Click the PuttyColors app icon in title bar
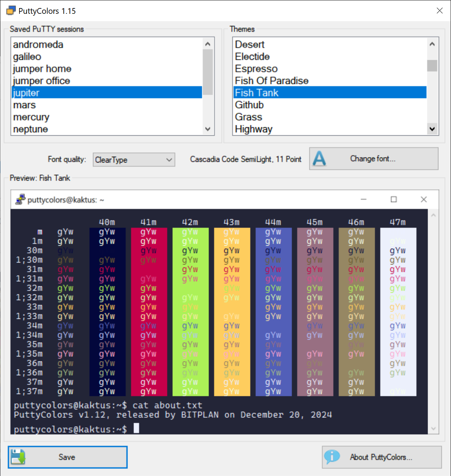 click(x=11, y=11)
